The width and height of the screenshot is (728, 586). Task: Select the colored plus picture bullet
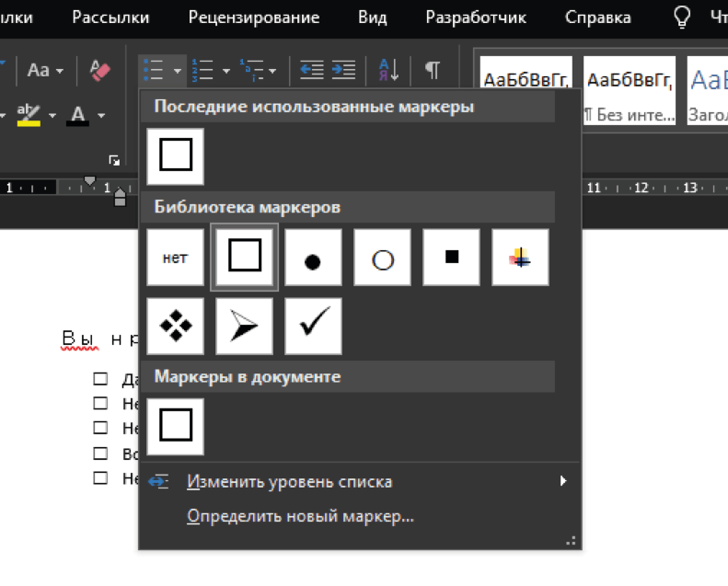[521, 258]
